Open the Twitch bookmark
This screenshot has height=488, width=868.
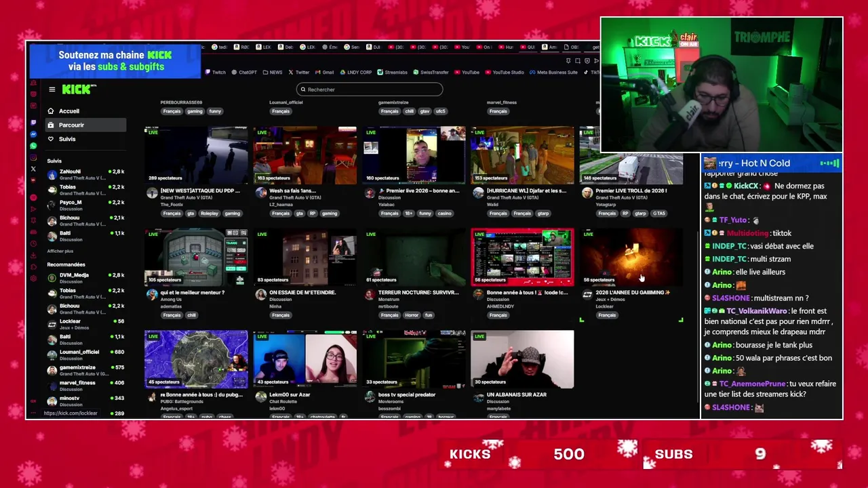click(215, 73)
